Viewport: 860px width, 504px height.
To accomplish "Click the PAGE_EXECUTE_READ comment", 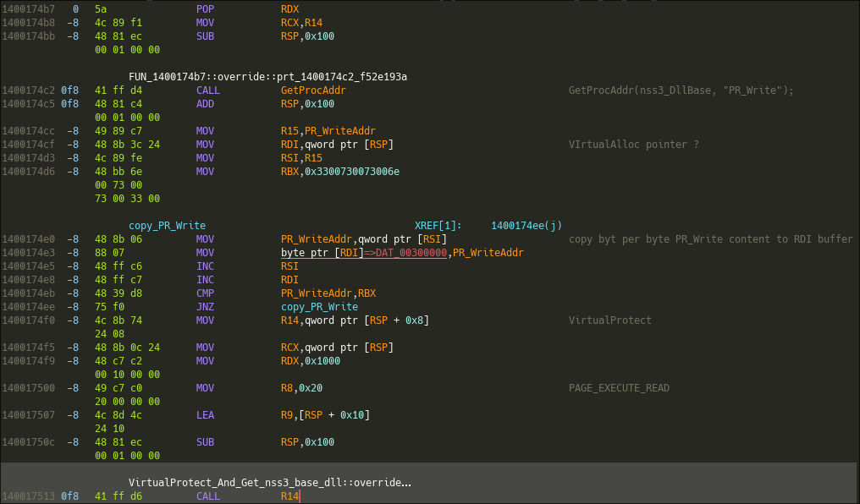I will (619, 388).
